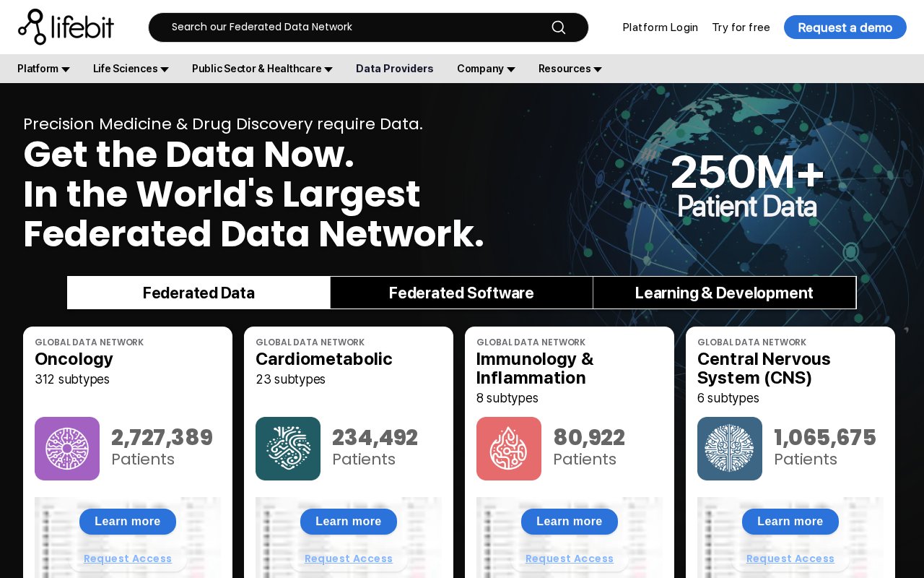Click the Lifebit logo

click(x=66, y=27)
